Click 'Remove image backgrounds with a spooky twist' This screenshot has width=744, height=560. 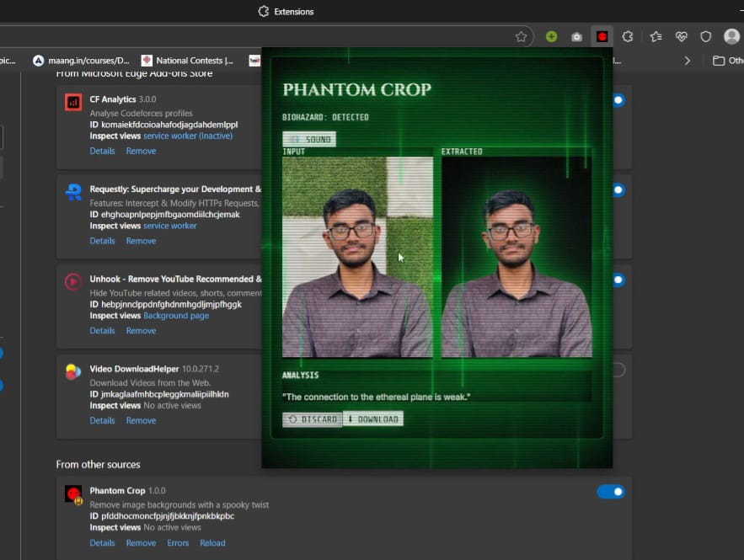(x=179, y=505)
